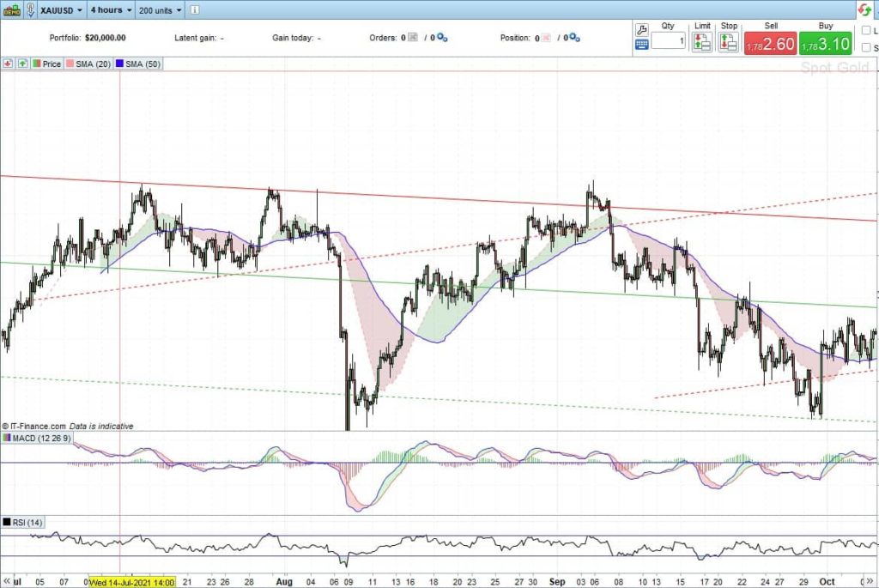Image resolution: width=879 pixels, height=588 pixels.
Task: Click the pin icon next to XAUUSD
Action: (30, 10)
